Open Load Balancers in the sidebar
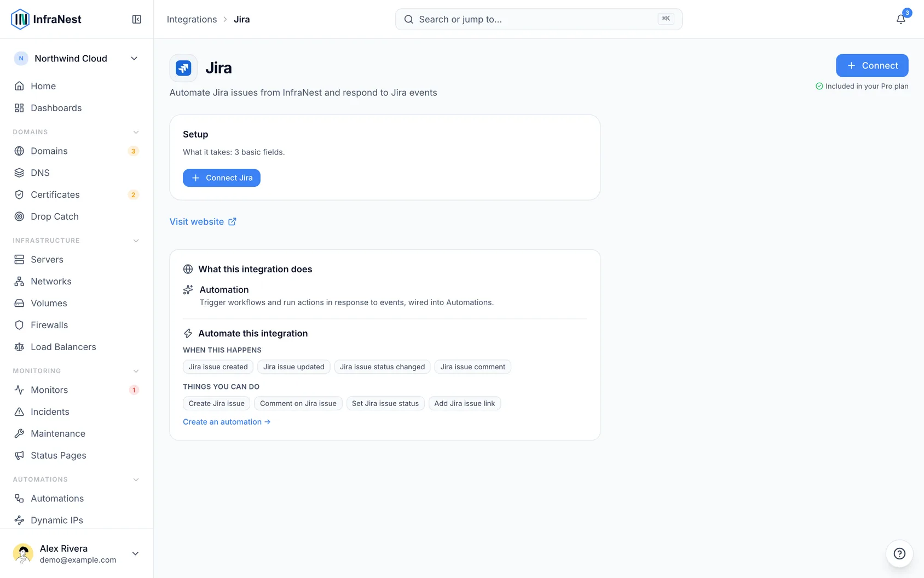This screenshot has height=578, width=924. (x=77, y=347)
